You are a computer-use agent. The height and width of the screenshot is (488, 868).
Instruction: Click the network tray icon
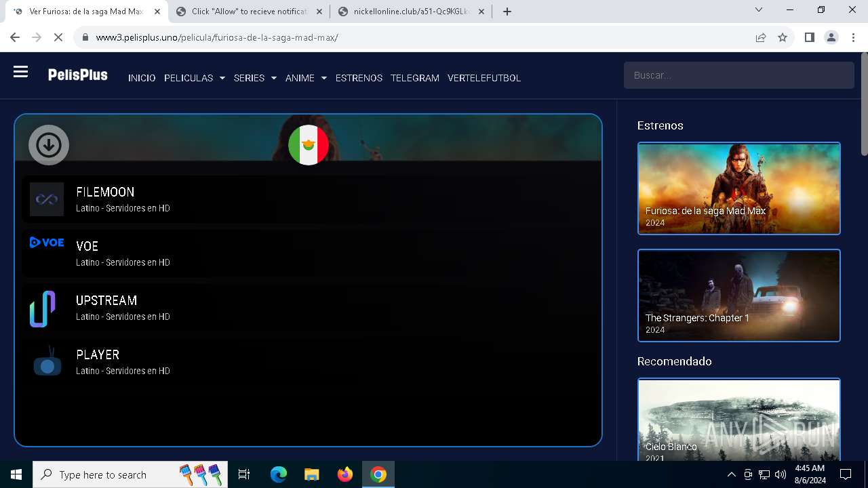pos(764,474)
